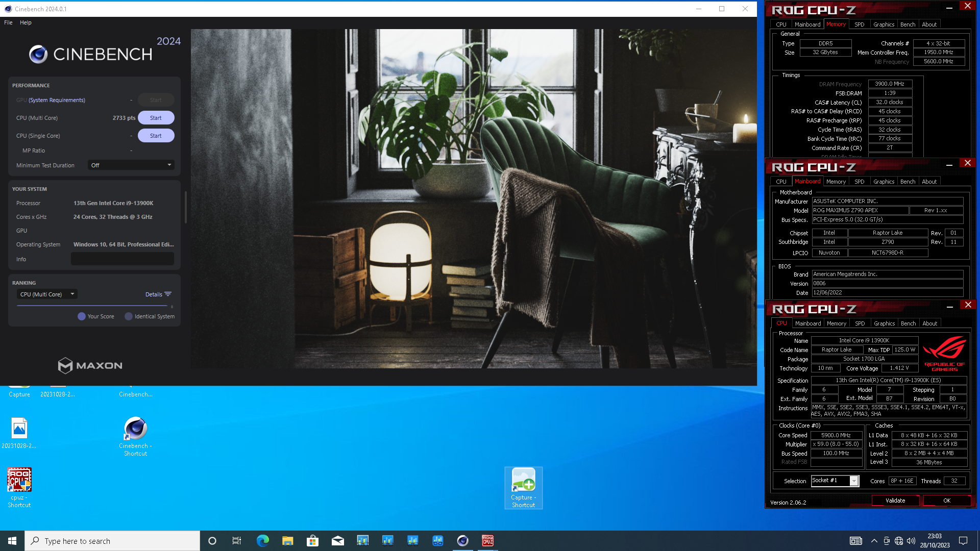Click the OK button in CPU-Z
This screenshot has width=980, height=551.
coord(947,500)
